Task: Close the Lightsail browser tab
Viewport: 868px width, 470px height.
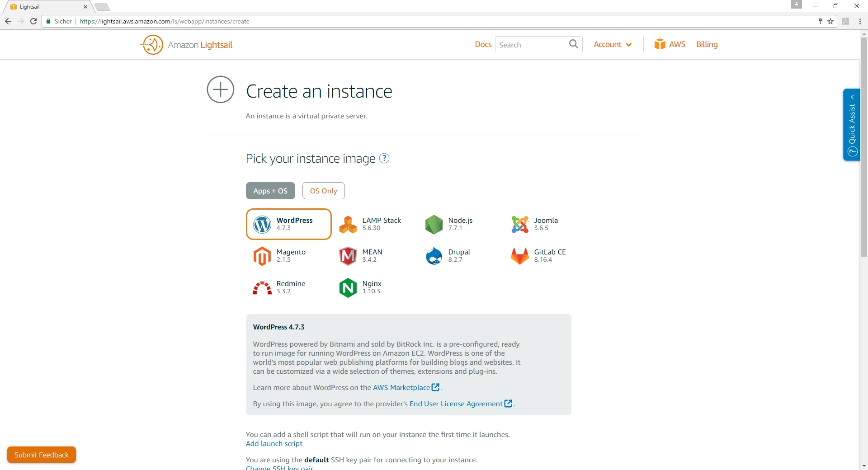Action: click(x=85, y=7)
